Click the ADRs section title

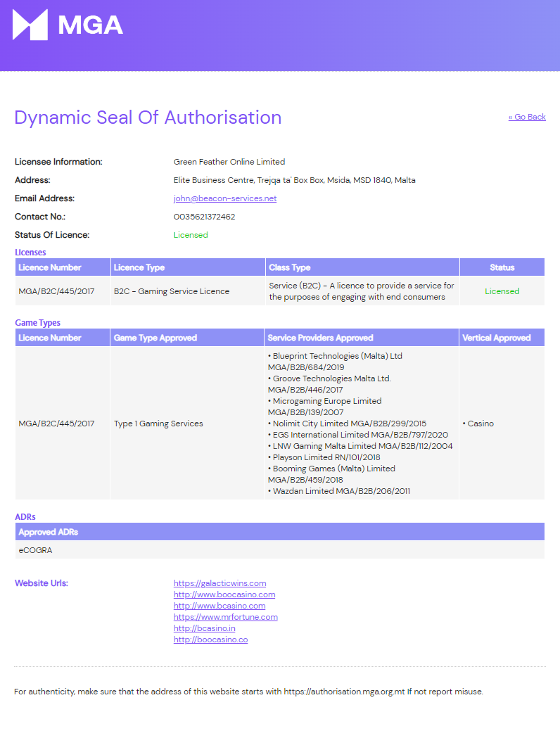click(x=25, y=517)
